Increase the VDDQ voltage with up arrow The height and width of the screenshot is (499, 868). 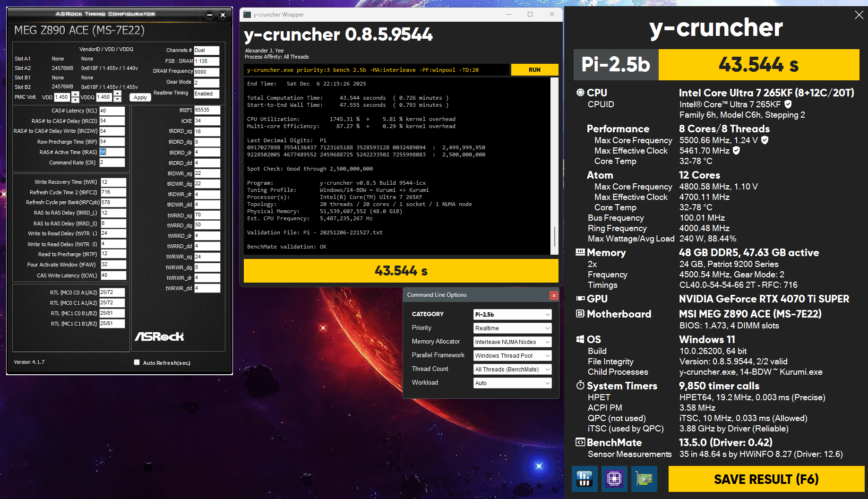click(118, 95)
